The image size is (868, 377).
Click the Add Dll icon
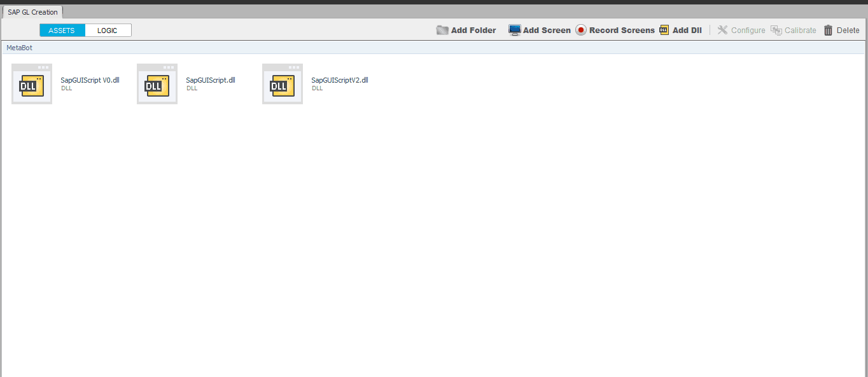[x=664, y=30]
